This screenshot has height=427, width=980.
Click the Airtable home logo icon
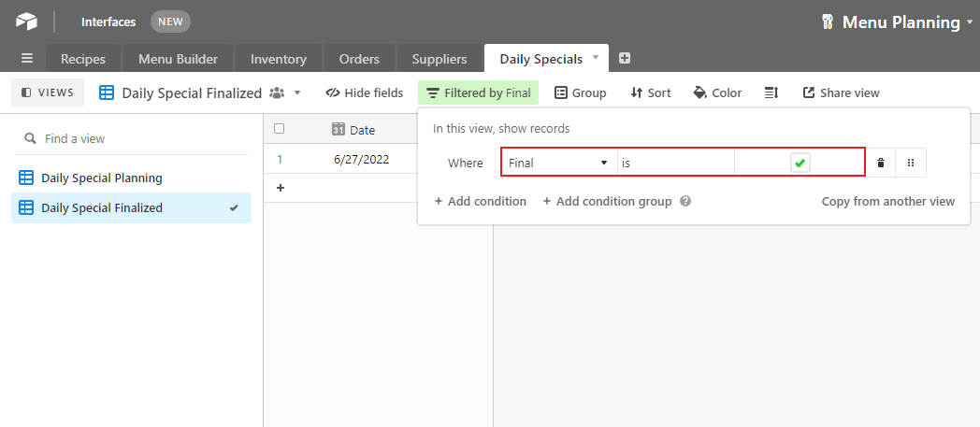26,21
